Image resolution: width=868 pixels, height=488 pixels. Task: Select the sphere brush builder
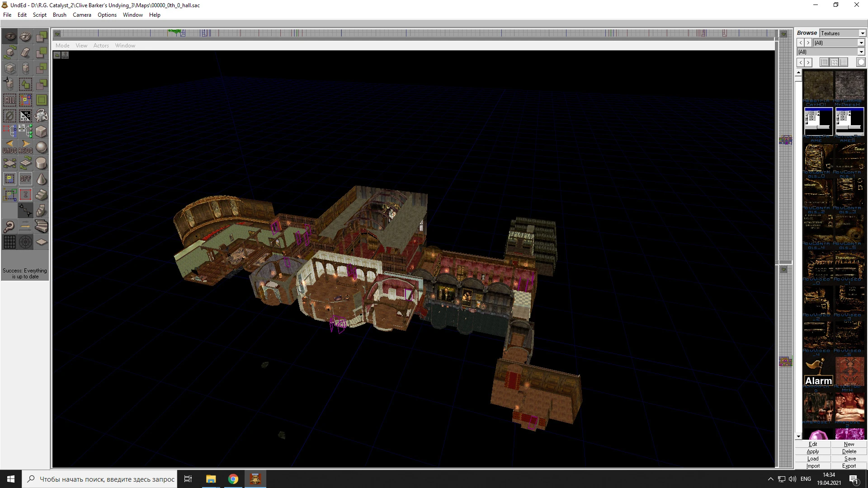point(41,147)
